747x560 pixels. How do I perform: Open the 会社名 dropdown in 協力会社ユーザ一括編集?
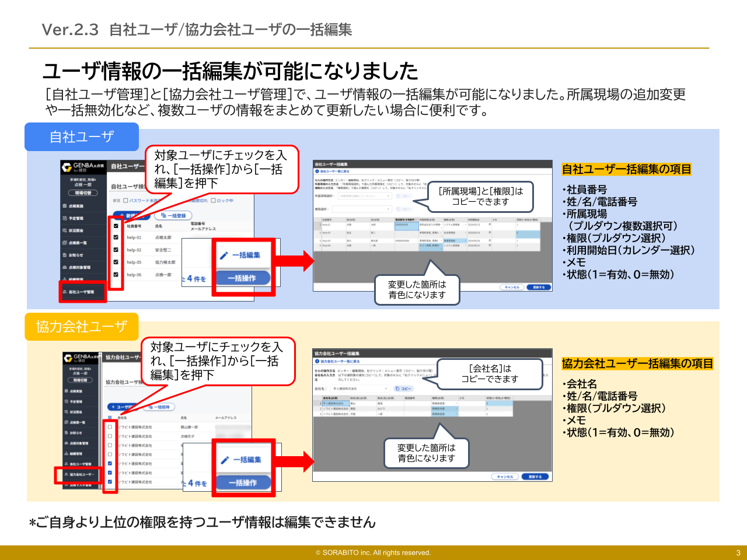coord(359,388)
